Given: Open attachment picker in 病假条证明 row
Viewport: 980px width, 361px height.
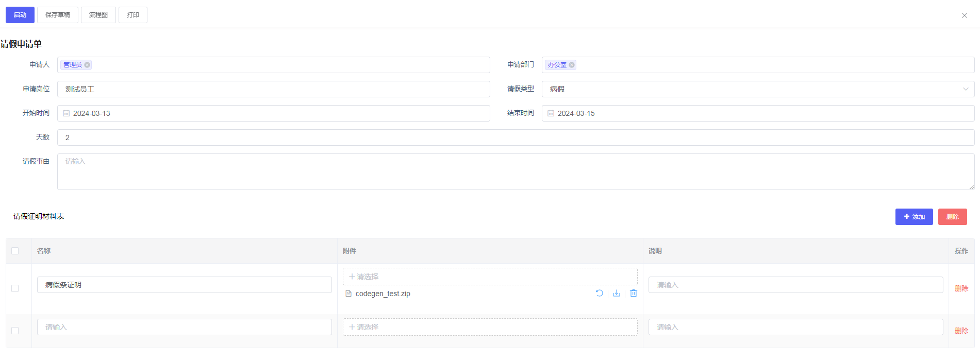Looking at the screenshot, I should 490,277.
